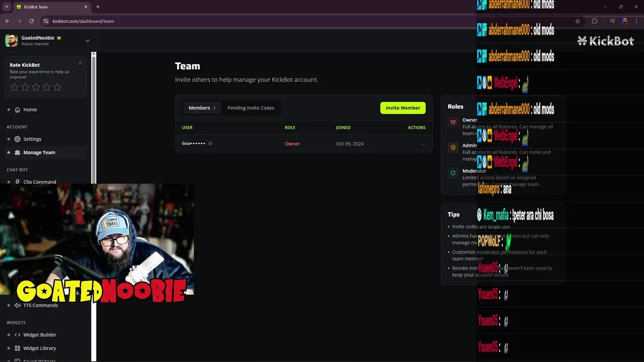Screen dimensions: 644x362
Task: Click the joined date Oct 09, 2024
Action: (350, 144)
